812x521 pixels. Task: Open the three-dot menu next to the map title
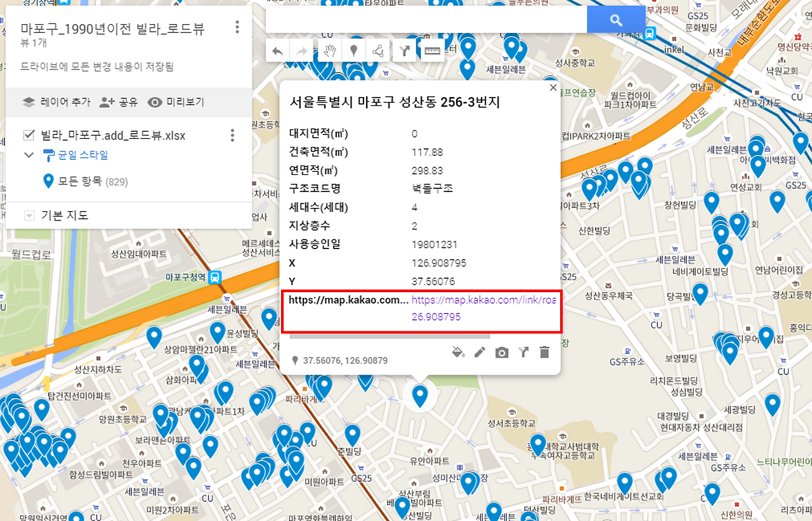237,27
